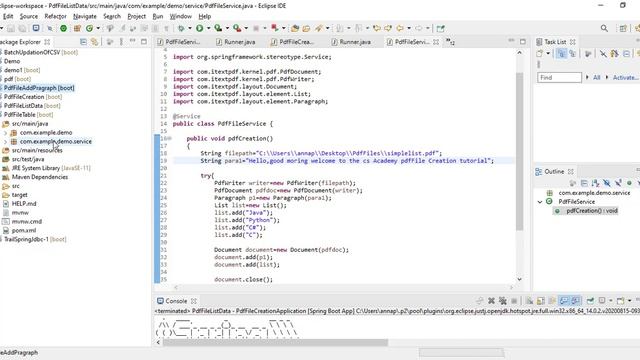This screenshot has height=360, width=640.
Task: Open the Open Perspective icon
Action: coord(623,28)
